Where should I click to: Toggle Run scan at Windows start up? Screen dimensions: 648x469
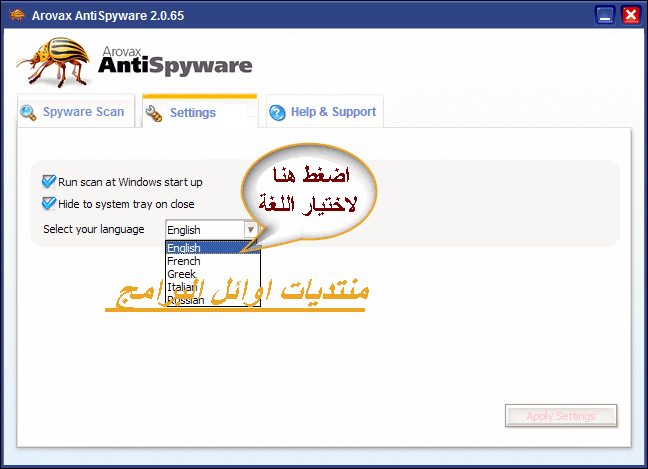[49, 182]
